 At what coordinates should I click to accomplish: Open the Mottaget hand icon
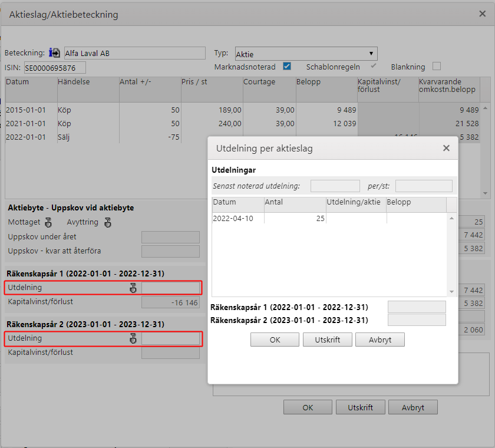48,223
